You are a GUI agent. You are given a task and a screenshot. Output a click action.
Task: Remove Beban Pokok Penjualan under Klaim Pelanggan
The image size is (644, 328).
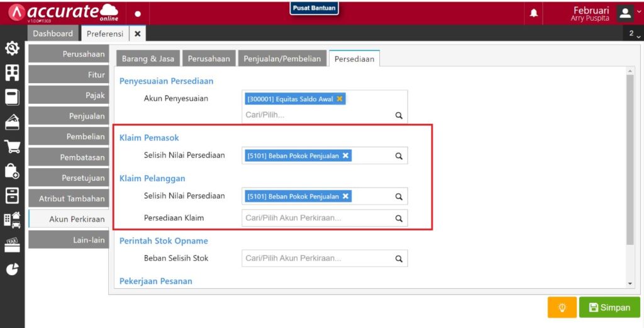click(345, 196)
